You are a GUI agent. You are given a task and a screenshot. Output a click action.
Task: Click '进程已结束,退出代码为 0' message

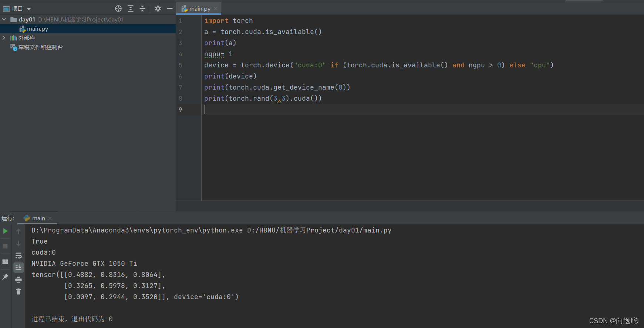coord(72,319)
